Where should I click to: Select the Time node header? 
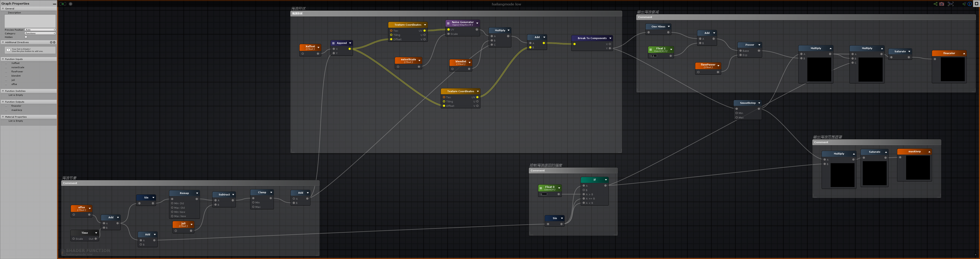tap(85, 233)
